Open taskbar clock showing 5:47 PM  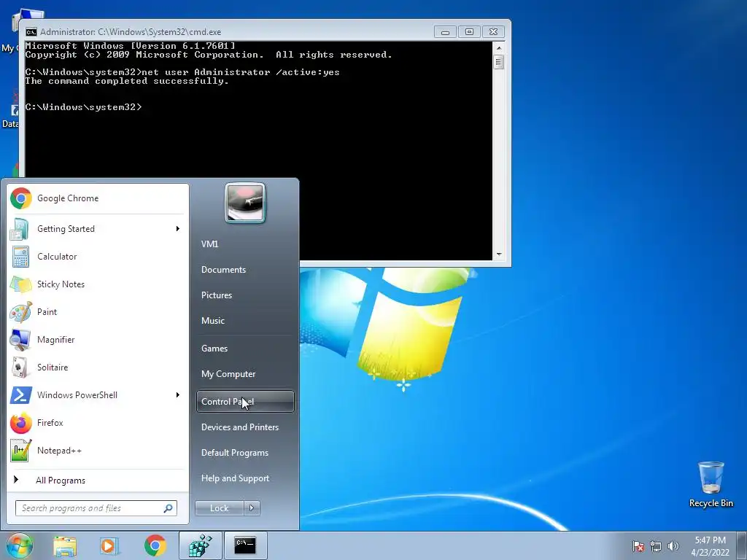710,546
